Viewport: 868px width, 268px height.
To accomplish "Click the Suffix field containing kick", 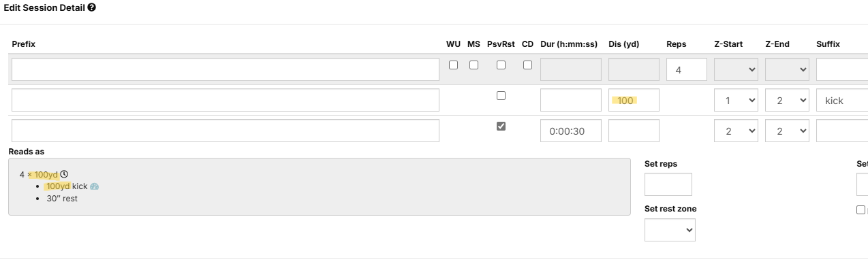I will coord(842,100).
